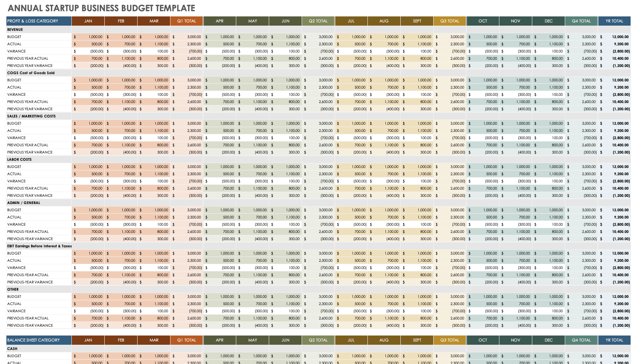This screenshot has height=364, width=639.
Task: Select VARIANCE row label under OTHER
Action: pos(16,311)
